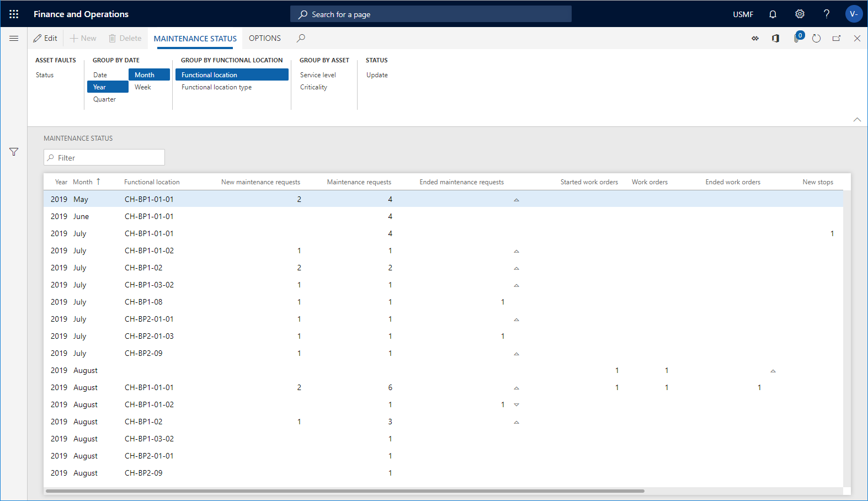Open New stops column header
The image size is (868, 501).
[x=818, y=182]
